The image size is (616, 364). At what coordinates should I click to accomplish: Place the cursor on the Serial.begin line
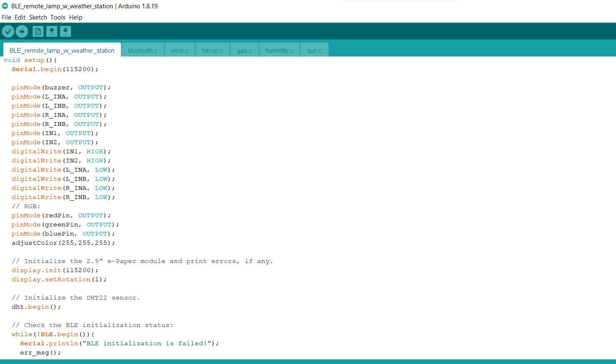(x=54, y=69)
